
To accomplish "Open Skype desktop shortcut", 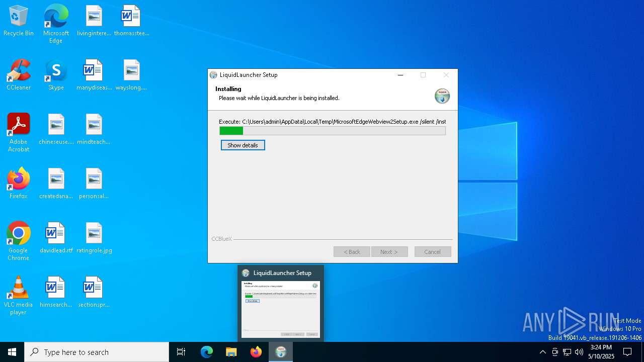I will click(x=56, y=75).
